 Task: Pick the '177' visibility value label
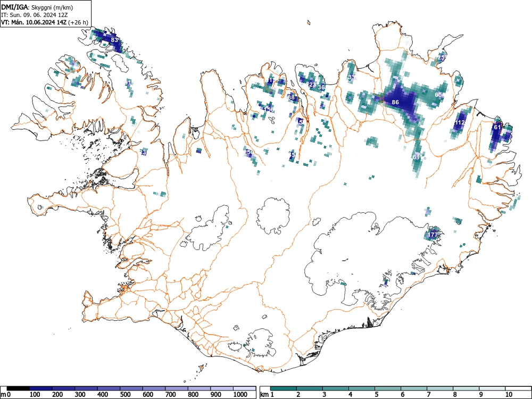[433, 235]
